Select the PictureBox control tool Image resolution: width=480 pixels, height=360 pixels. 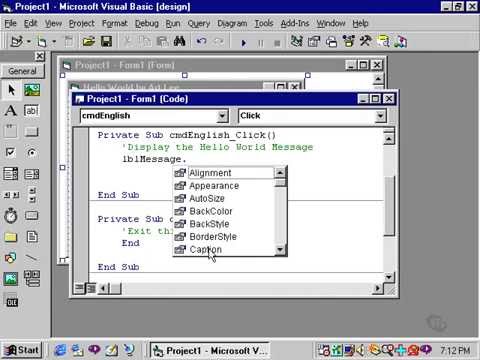[32, 90]
